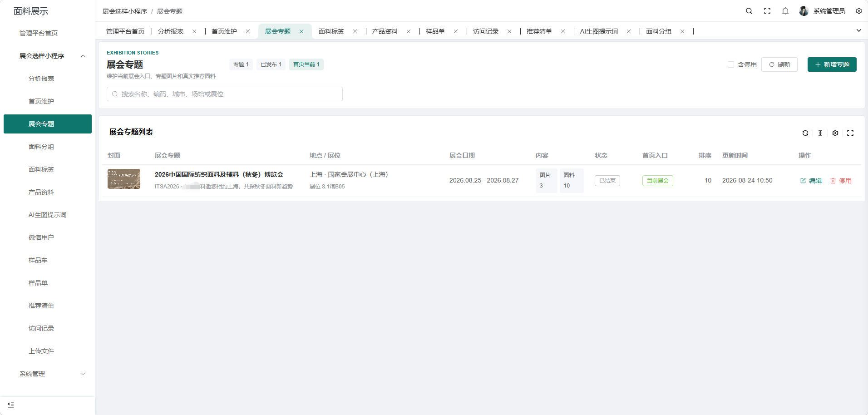This screenshot has width=868, height=415.
Task: Click the 已结束 status tag
Action: tap(607, 181)
